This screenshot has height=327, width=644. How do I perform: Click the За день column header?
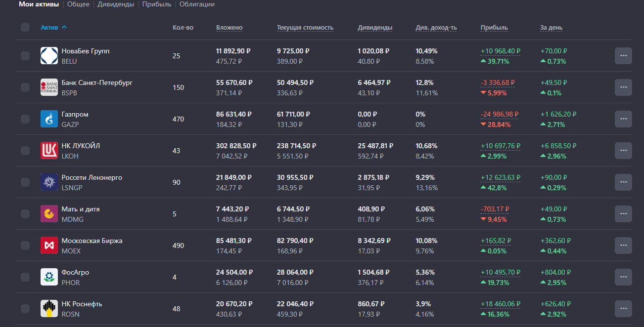pyautogui.click(x=551, y=28)
